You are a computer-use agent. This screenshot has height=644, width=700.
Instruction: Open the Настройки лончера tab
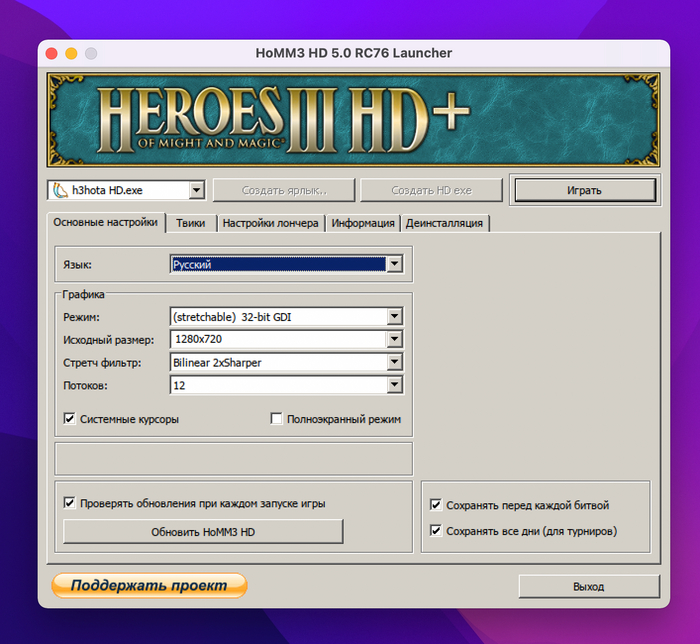click(x=271, y=223)
